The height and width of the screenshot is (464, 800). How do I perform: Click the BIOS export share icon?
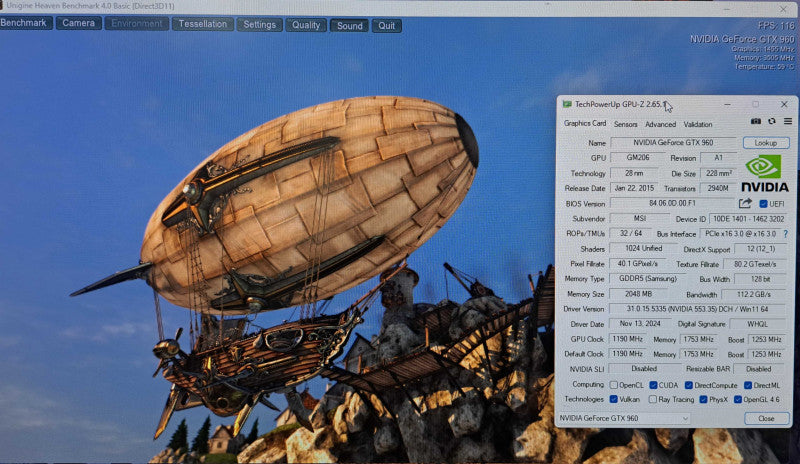745,203
